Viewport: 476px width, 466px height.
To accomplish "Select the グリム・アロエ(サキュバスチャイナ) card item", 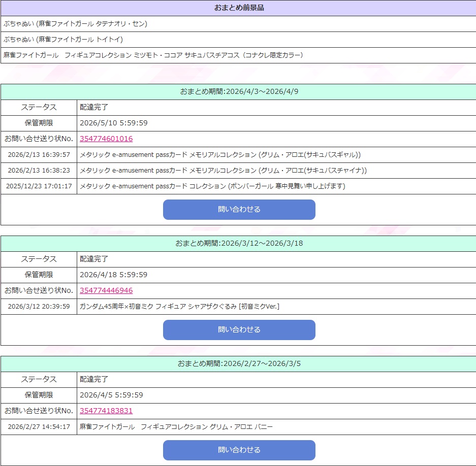I will tap(223, 170).
